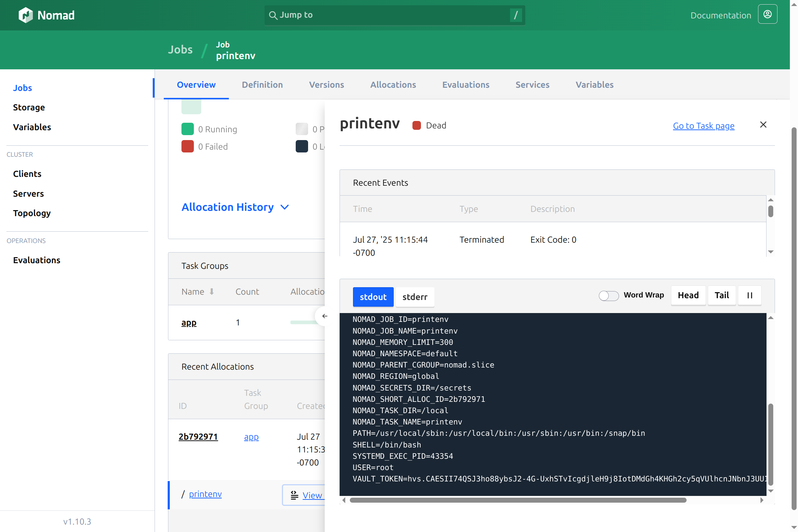Open the user profile icon menu
The width and height of the screenshot is (798, 532).
[x=767, y=14]
